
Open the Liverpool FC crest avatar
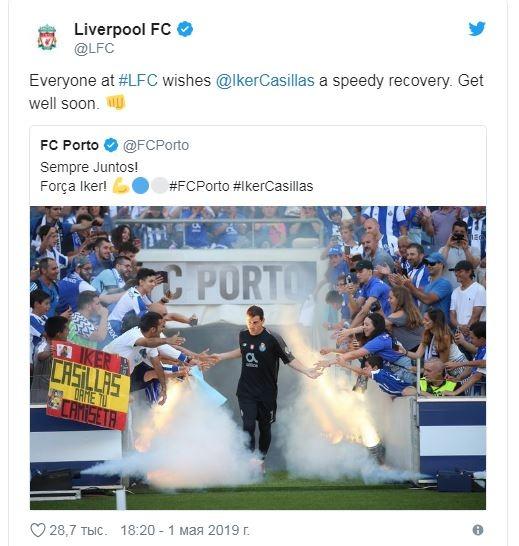[x=47, y=37]
